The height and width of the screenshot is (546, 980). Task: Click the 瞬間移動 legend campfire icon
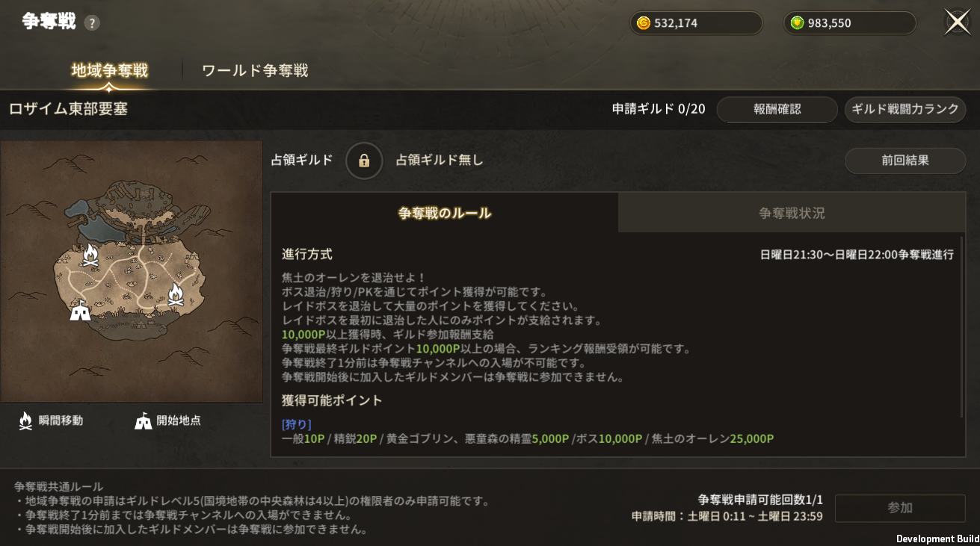[25, 421]
